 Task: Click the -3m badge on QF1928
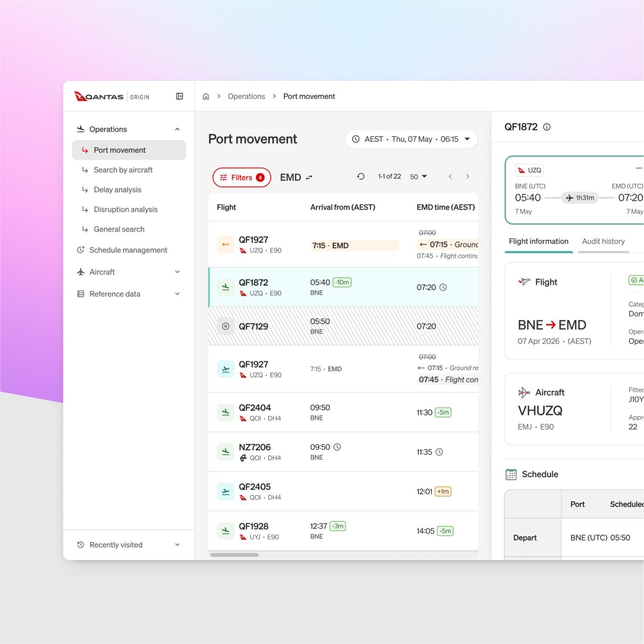(338, 526)
